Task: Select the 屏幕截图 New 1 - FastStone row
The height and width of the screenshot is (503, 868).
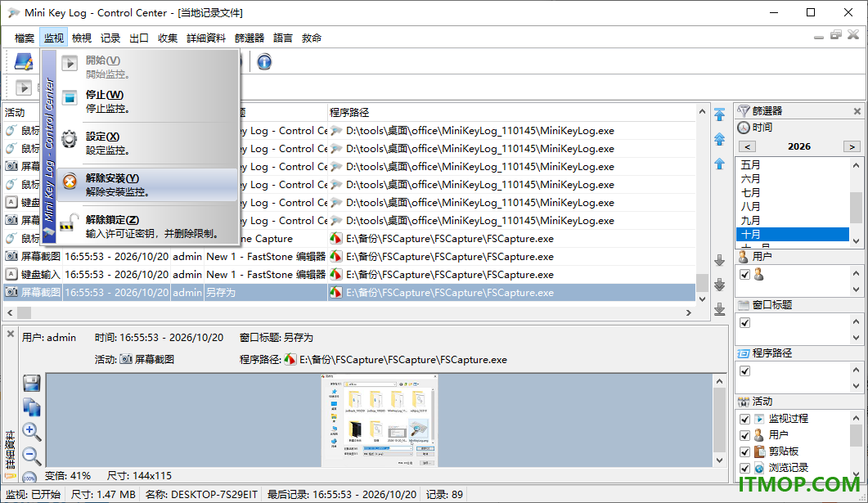Action: point(349,257)
